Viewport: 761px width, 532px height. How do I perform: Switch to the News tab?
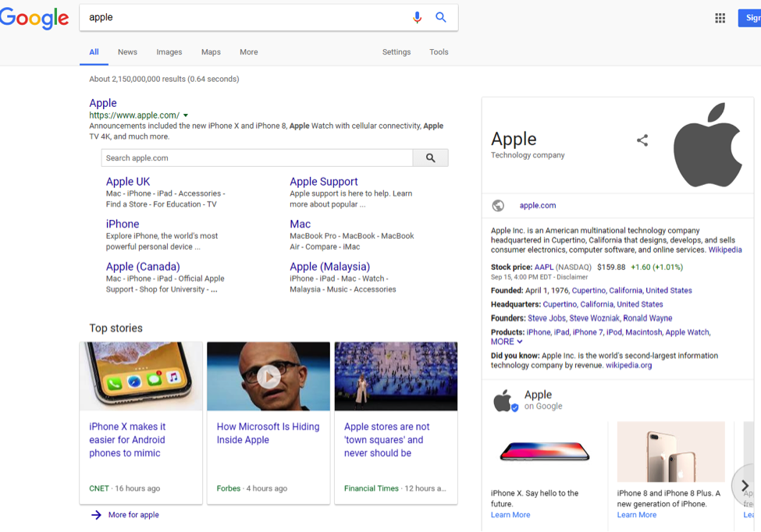pyautogui.click(x=127, y=52)
